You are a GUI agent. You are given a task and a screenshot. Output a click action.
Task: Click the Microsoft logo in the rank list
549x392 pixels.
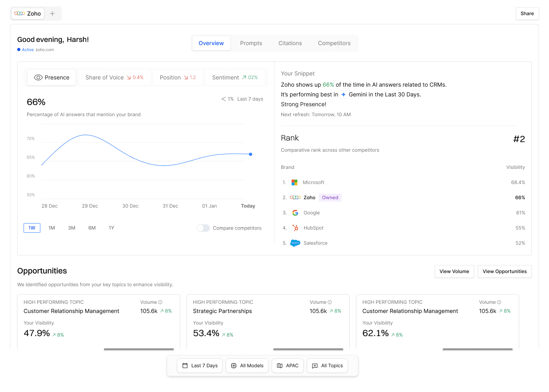[294, 182]
